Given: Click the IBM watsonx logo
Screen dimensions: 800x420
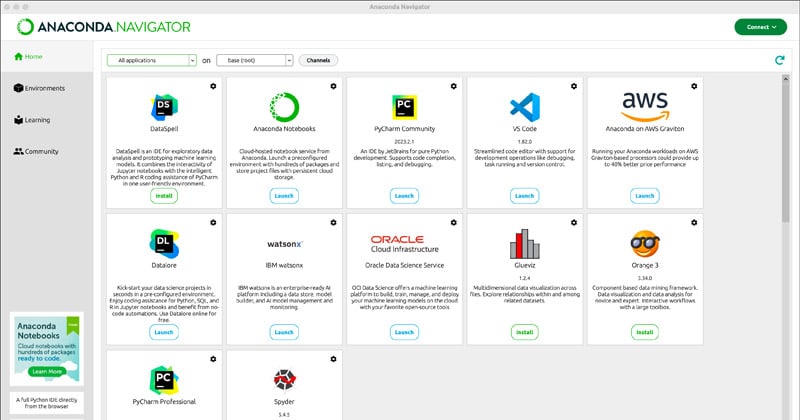Looking at the screenshot, I should point(285,244).
